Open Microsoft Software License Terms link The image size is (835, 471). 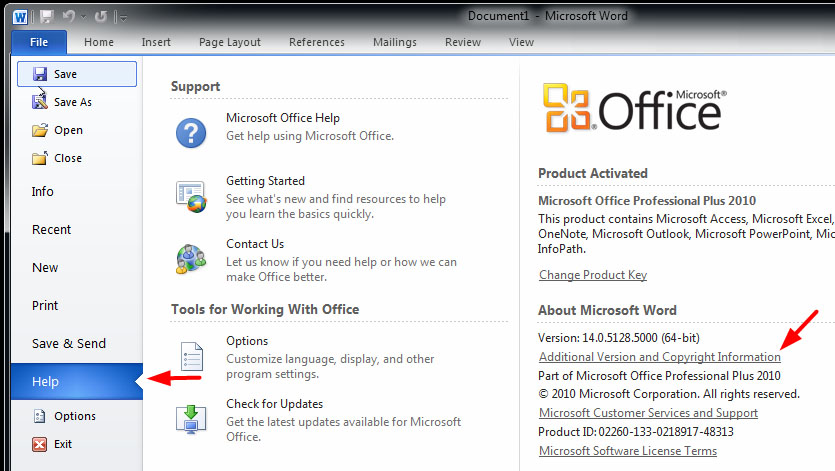628,451
